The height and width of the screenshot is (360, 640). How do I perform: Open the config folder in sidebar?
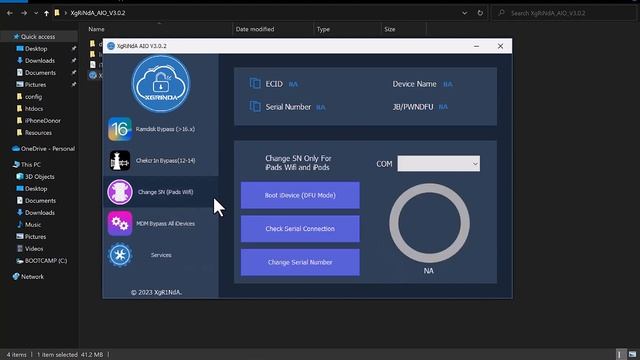[33, 97]
